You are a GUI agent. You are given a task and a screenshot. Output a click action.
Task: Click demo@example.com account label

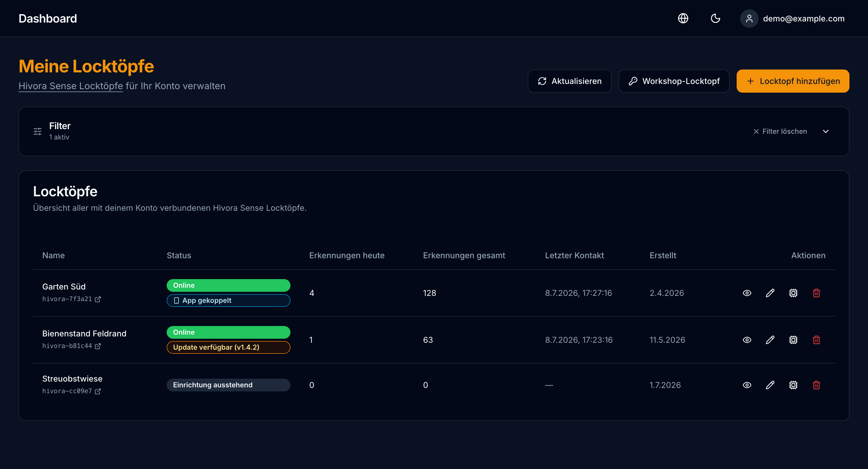tap(804, 19)
